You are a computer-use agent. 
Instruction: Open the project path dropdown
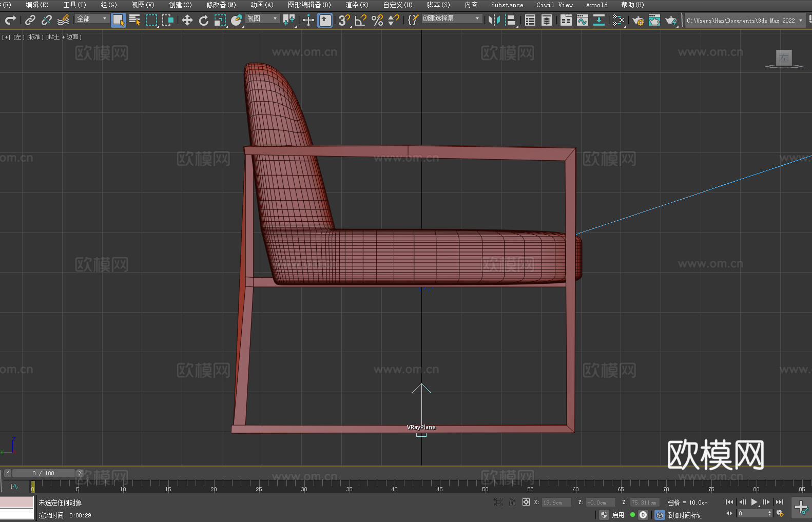[x=745, y=21]
